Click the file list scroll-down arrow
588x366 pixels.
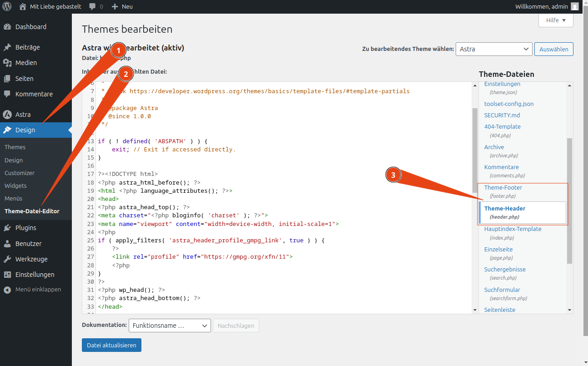click(569, 310)
